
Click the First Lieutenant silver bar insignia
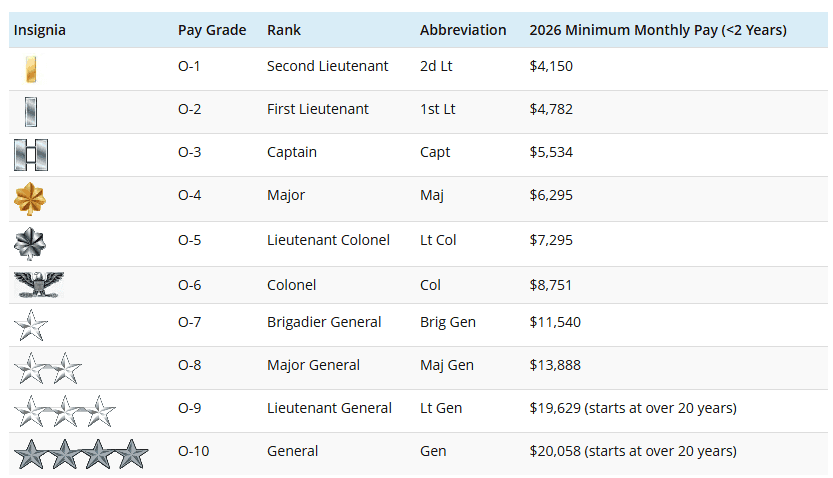point(30,111)
